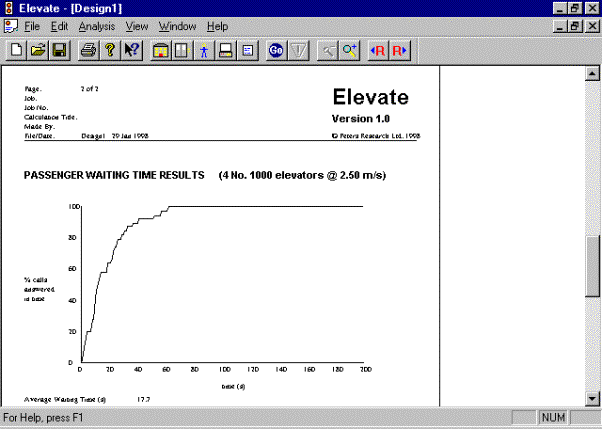Open the Window menu
602x429 pixels.
pyautogui.click(x=177, y=25)
